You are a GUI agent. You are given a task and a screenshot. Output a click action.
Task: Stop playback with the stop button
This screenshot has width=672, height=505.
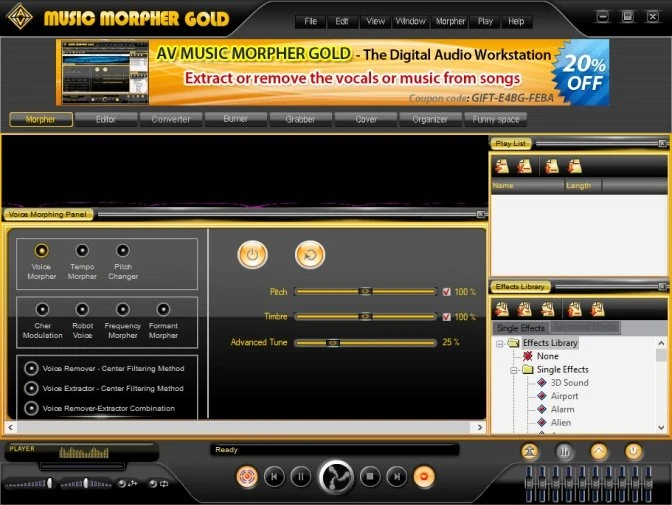click(x=370, y=476)
